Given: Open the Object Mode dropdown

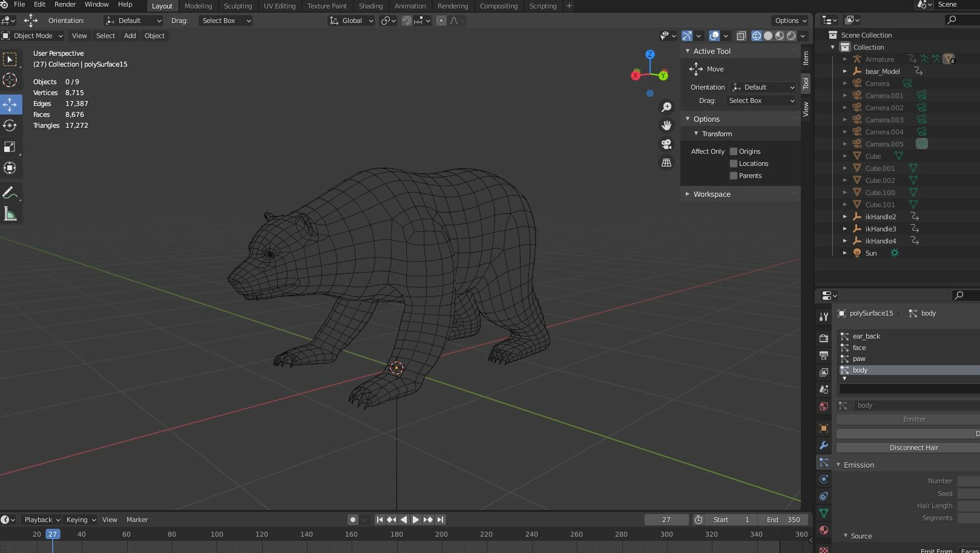Looking at the screenshot, I should (x=33, y=36).
